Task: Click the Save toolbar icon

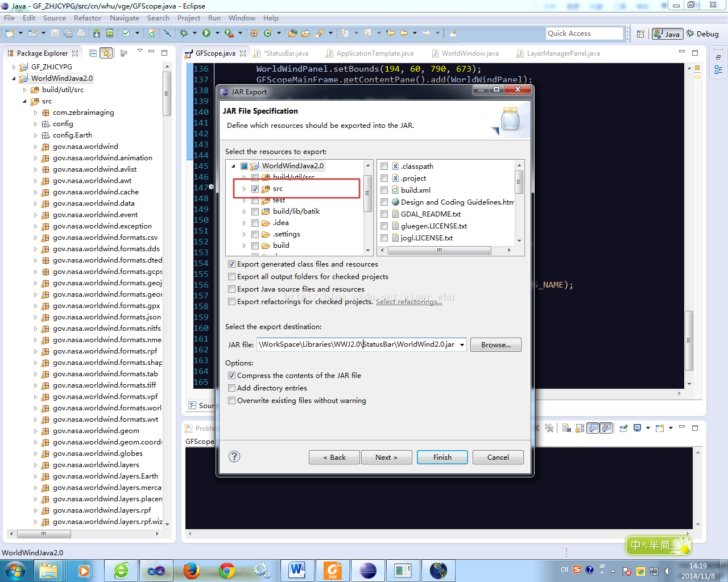Action: coord(55,34)
